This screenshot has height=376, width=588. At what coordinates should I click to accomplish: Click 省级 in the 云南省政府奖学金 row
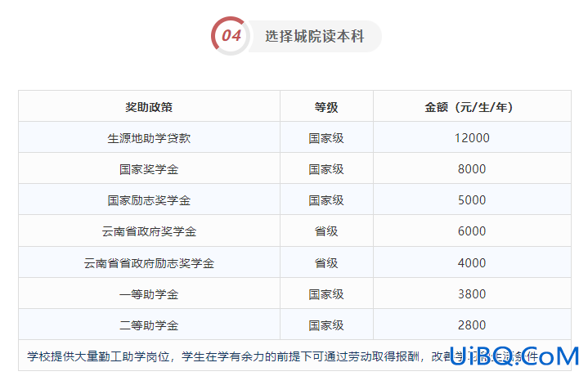click(x=326, y=231)
